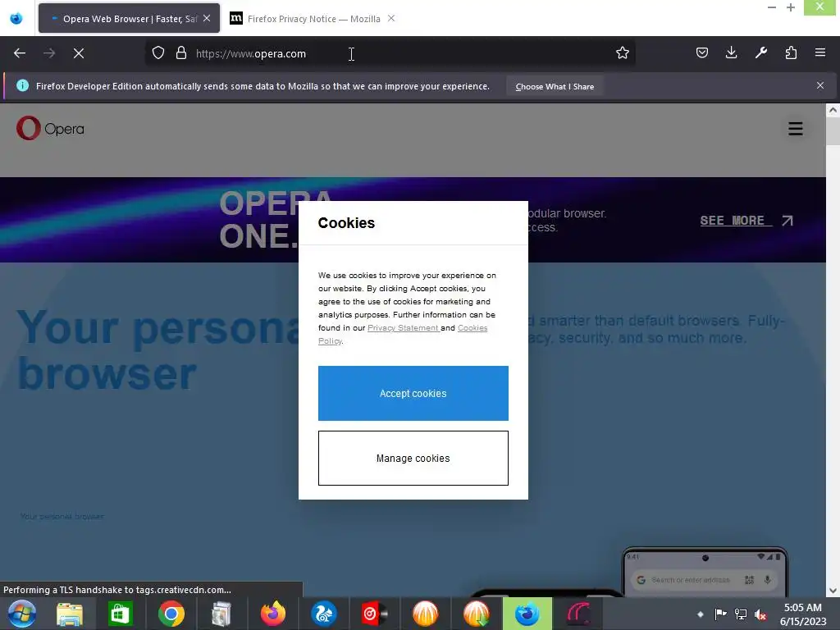Open the Windows Start button
The image size is (840, 630).
pyautogui.click(x=22, y=614)
